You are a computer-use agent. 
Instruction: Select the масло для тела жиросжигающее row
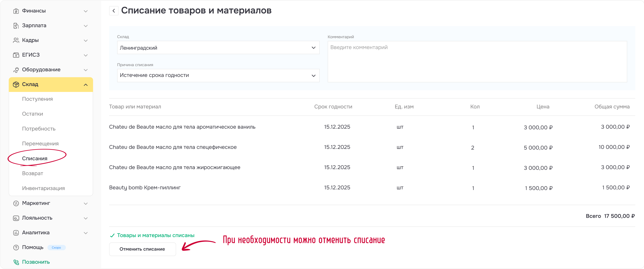372,167
